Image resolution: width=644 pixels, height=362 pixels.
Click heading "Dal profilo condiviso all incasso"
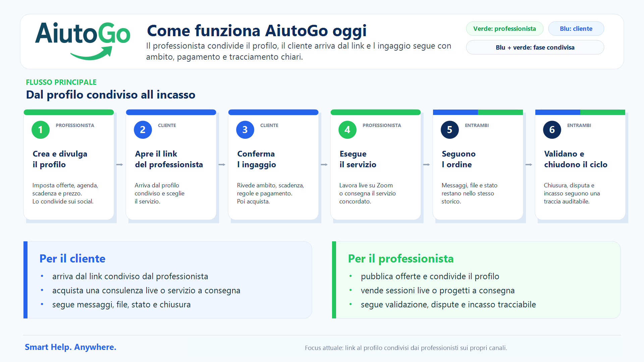pyautogui.click(x=111, y=95)
